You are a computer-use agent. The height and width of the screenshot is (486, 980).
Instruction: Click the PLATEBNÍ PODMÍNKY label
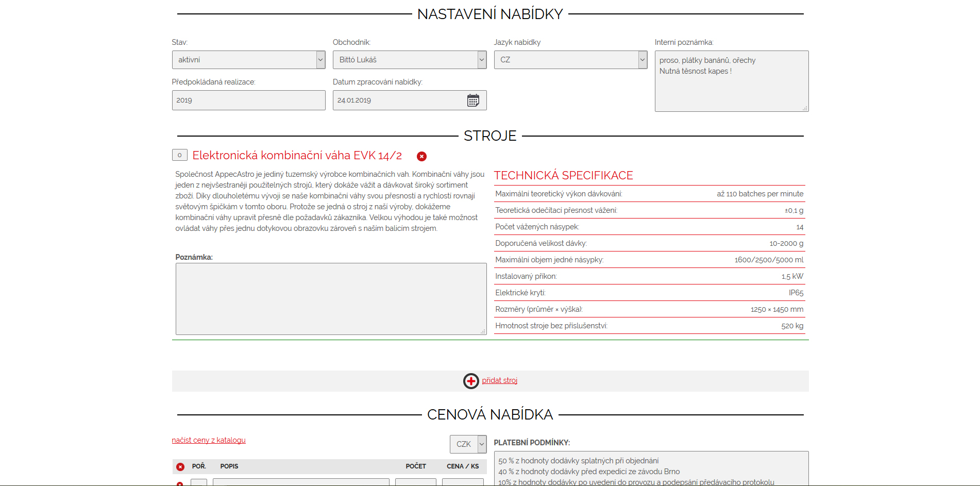[532, 443]
